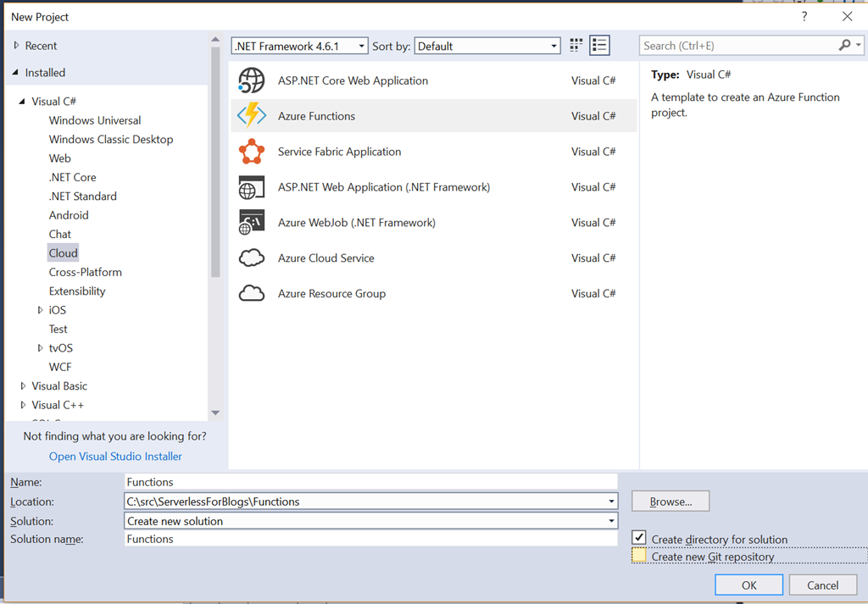The width and height of the screenshot is (868, 604).
Task: Switch to small icons view
Action: (x=577, y=46)
